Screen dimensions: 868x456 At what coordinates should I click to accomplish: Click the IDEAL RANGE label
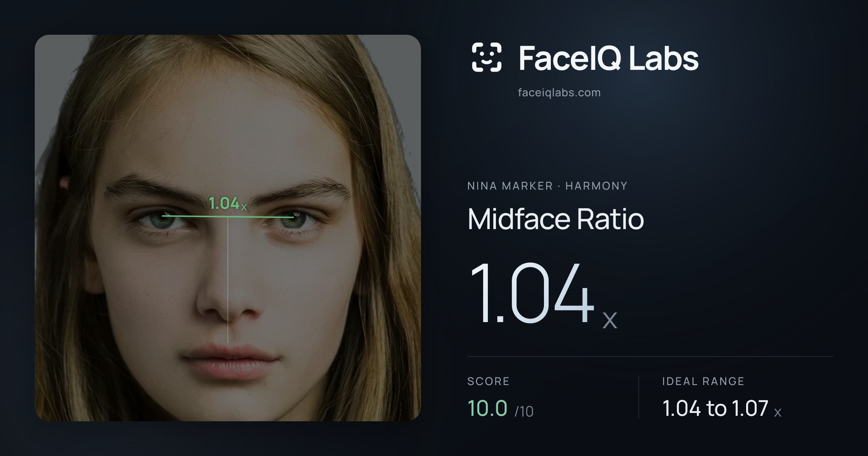(x=703, y=381)
